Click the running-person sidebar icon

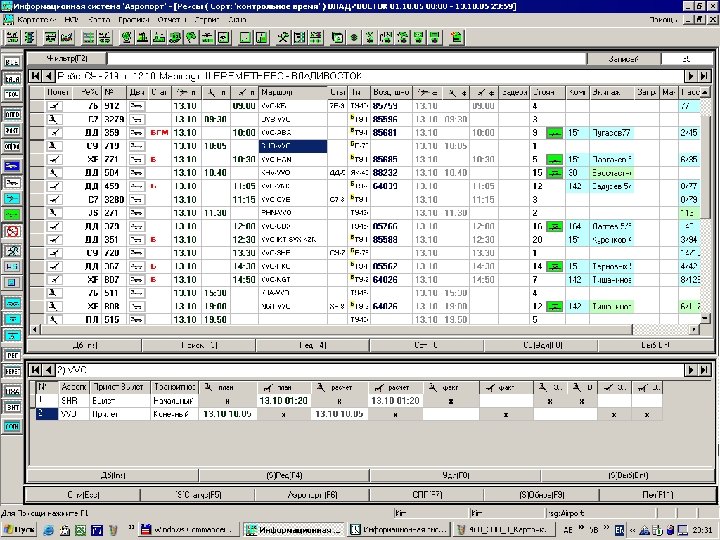(x=12, y=250)
